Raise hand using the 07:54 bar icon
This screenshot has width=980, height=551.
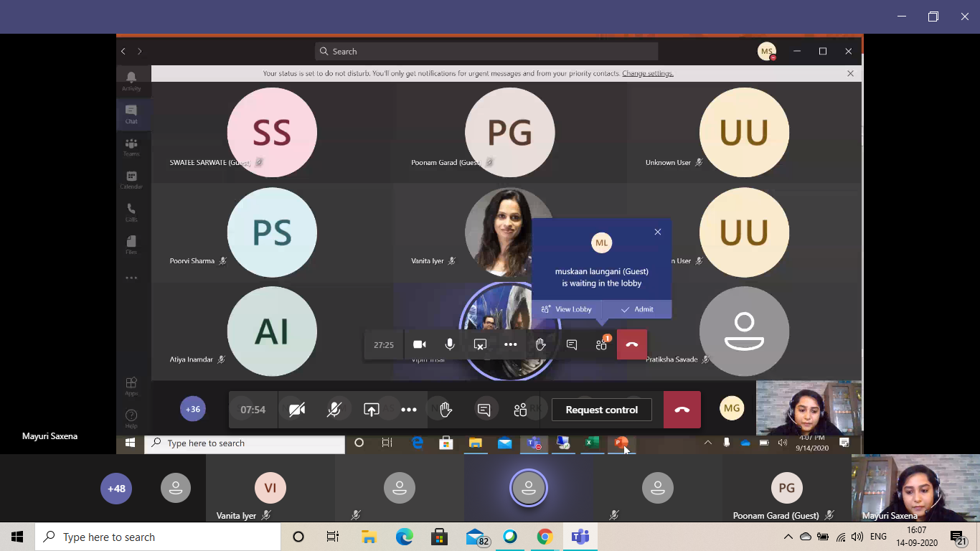coord(446,410)
